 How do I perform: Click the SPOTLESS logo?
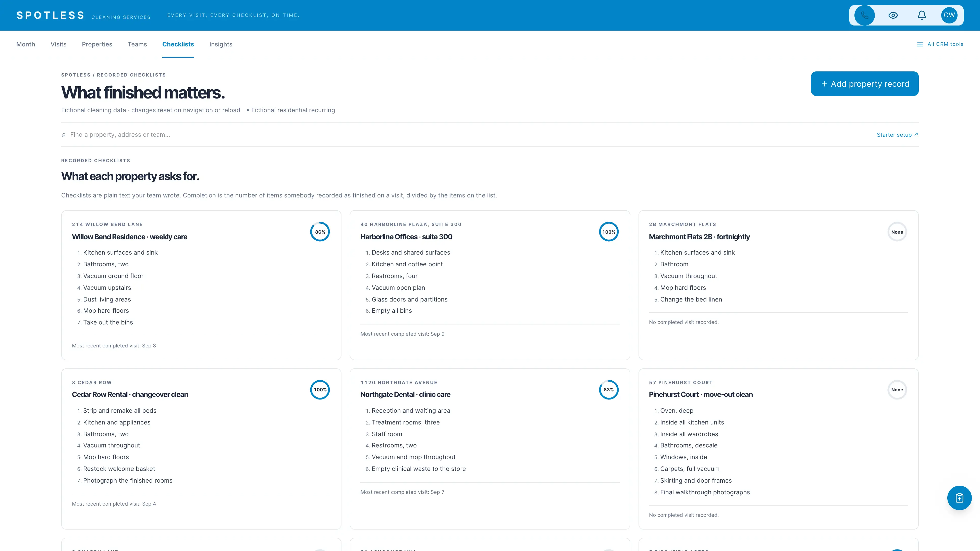coord(50,15)
